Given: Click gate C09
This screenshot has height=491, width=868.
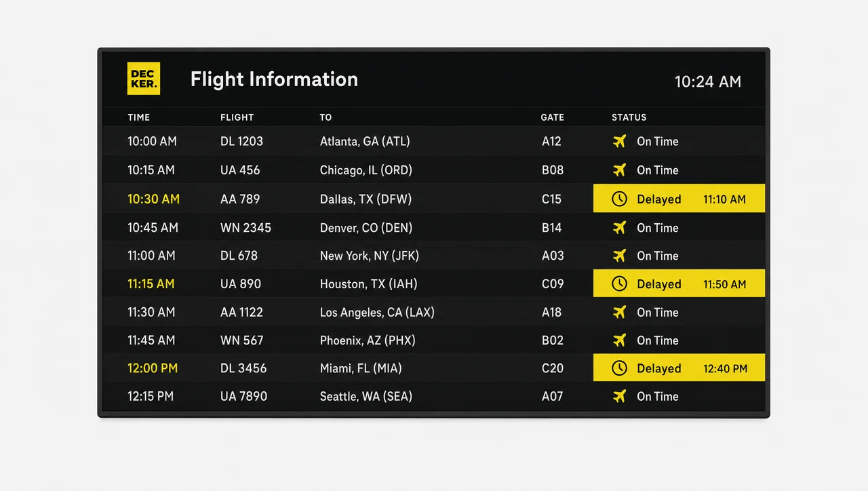Looking at the screenshot, I should [553, 284].
